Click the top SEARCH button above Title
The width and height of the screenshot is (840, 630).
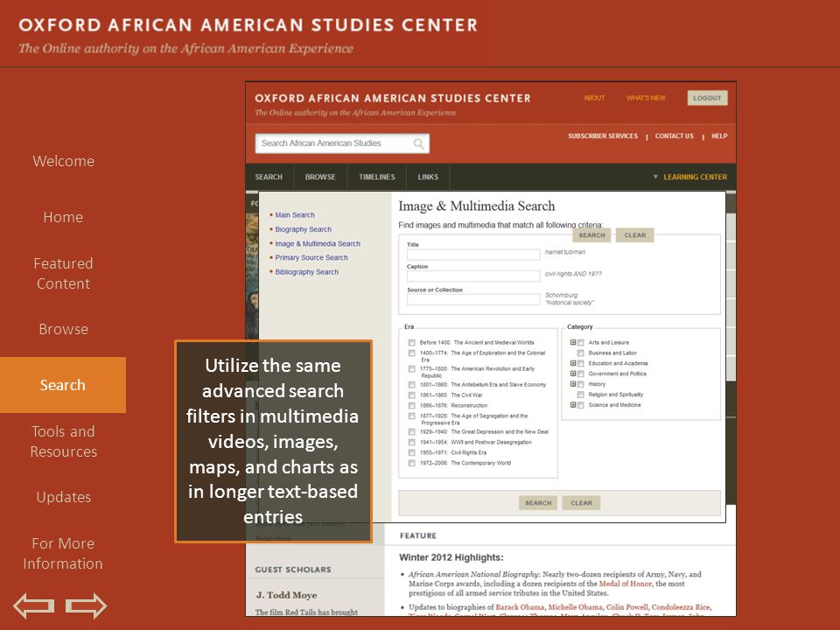[591, 235]
